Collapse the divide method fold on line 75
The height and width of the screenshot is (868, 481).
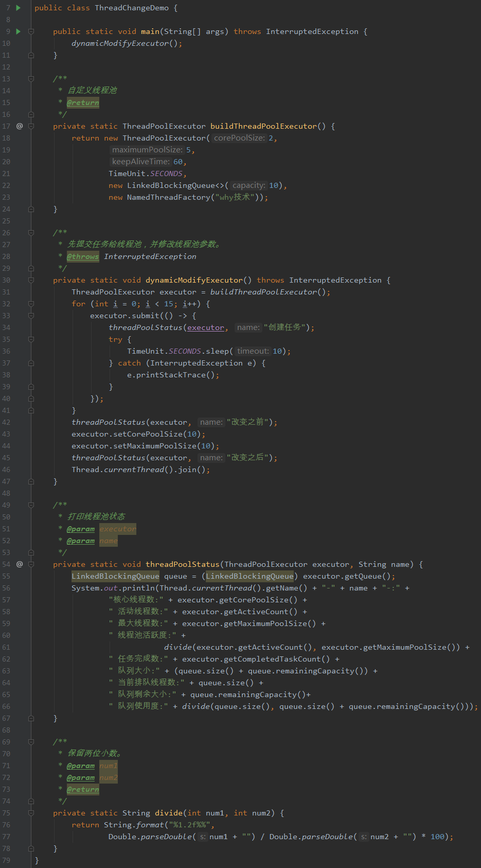31,813
